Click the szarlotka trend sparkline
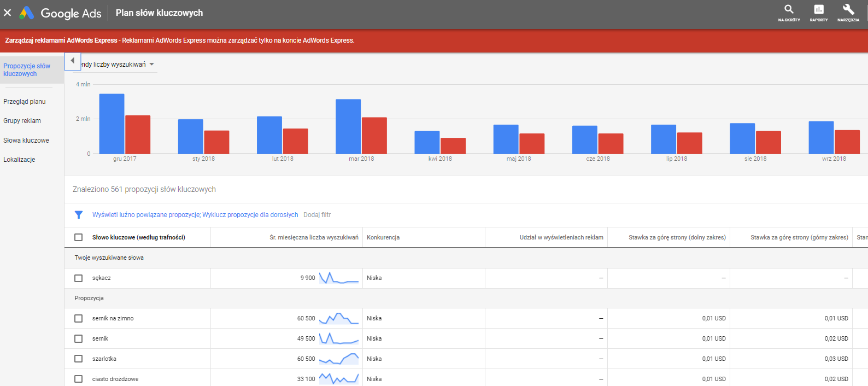Viewport: 868px width, 386px height. (339, 359)
